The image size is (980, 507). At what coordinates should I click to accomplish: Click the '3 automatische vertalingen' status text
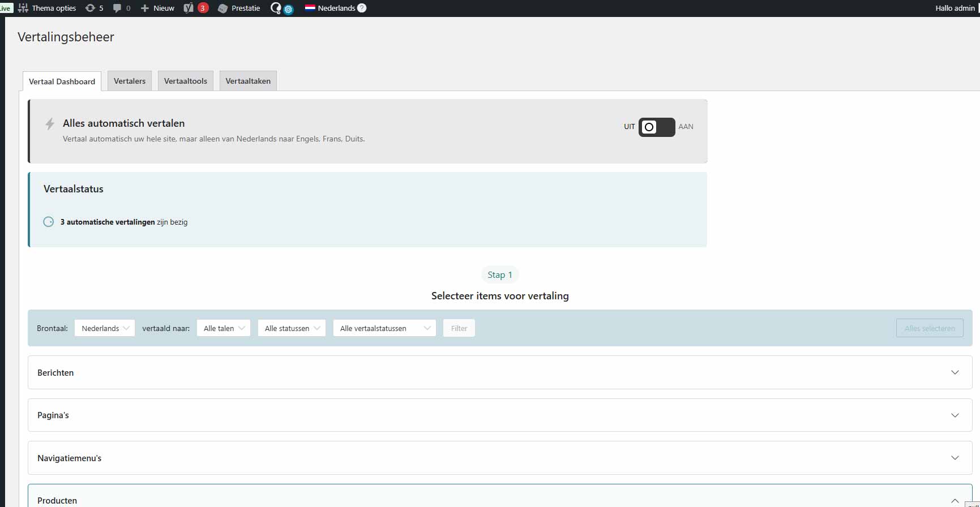[x=108, y=222]
